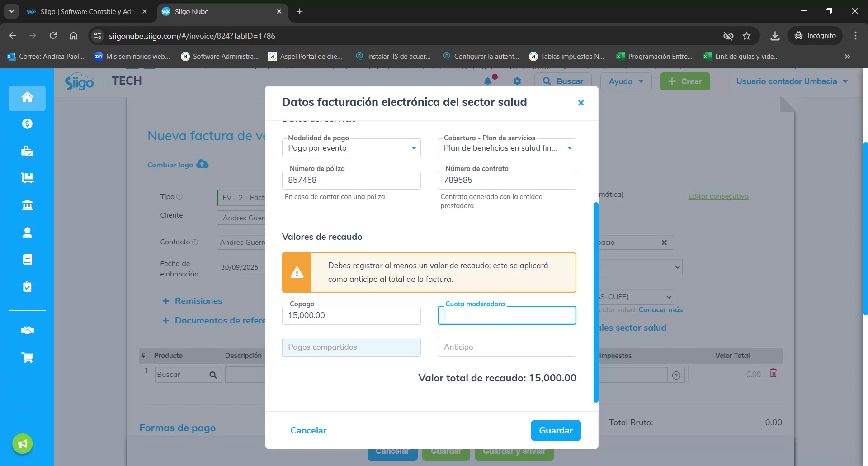Expand the Cobertura - Plan de servicios dropdown

569,148
